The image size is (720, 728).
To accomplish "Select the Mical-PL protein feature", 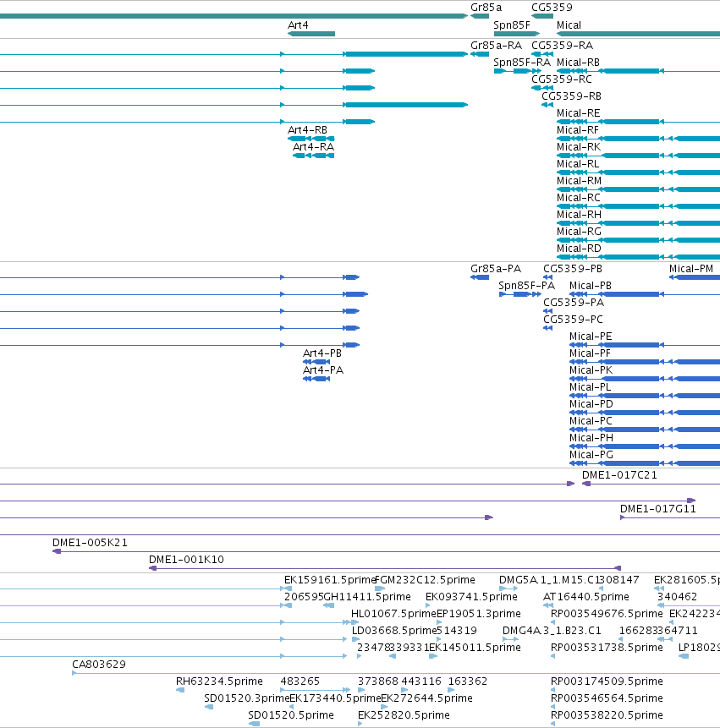I will (x=645, y=396).
